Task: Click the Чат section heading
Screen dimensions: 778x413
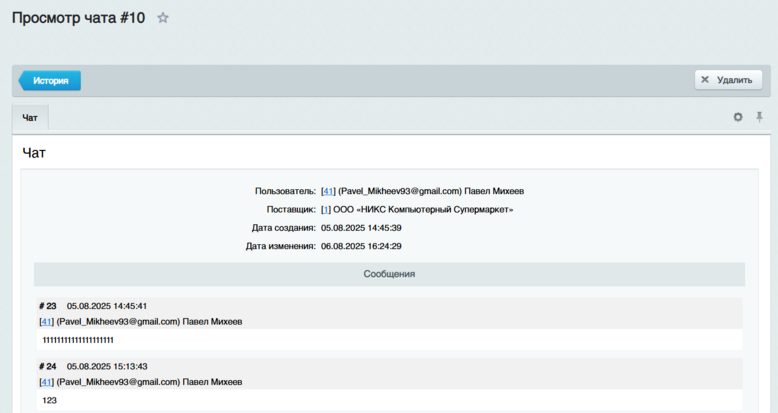Action: pyautogui.click(x=34, y=153)
